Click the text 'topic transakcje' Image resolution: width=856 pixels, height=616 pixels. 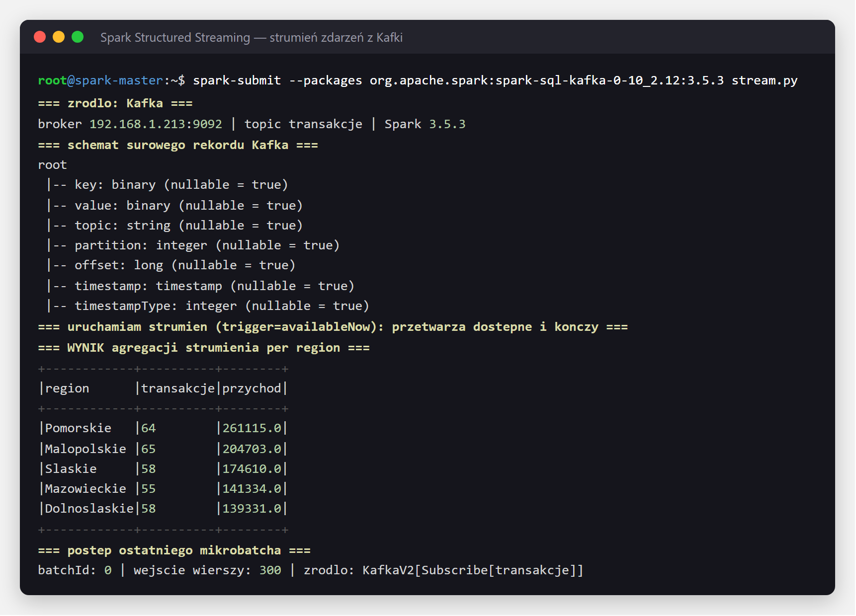pyautogui.click(x=303, y=124)
